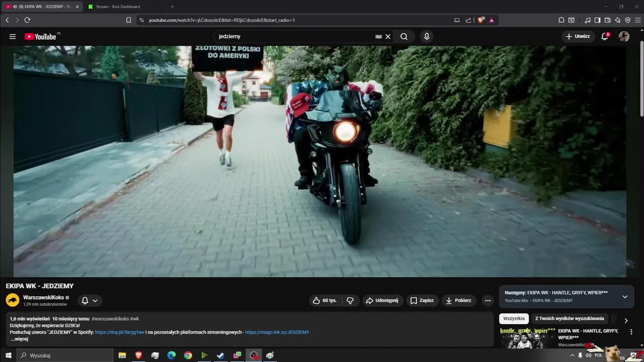The height and width of the screenshot is (362, 644).
Task: Launch Google Chrome from the taskbar
Action: click(188, 355)
